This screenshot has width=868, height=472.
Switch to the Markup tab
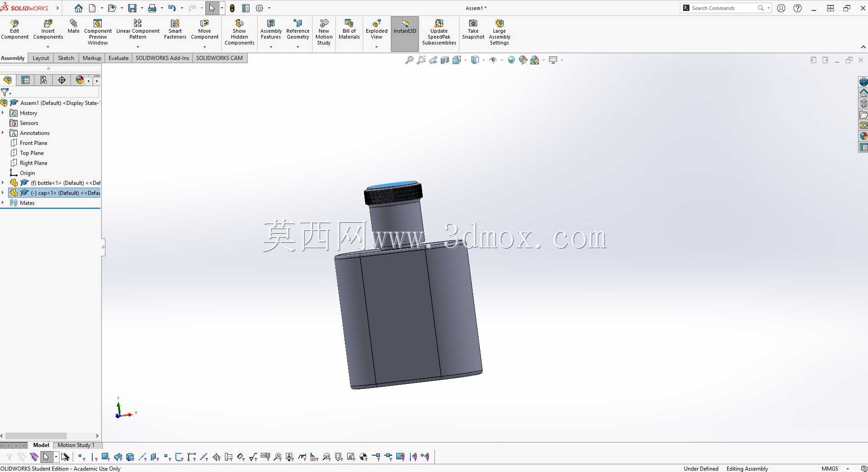coord(92,58)
